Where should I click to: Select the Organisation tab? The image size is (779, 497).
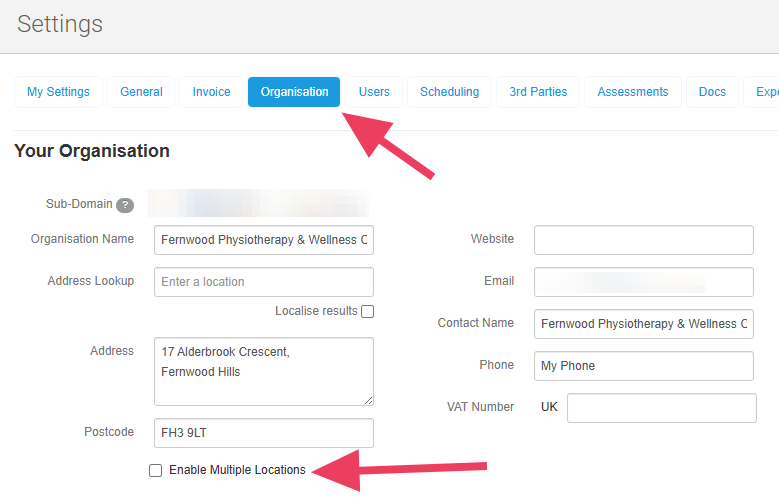pos(294,92)
